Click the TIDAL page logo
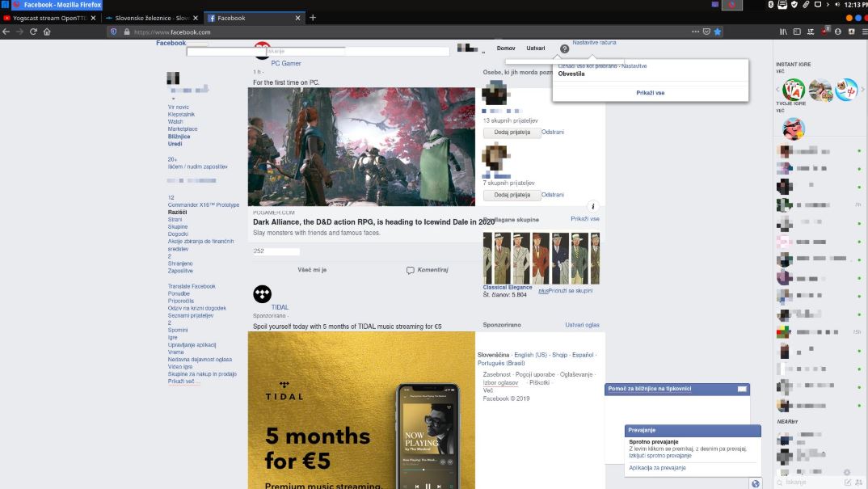 (263, 294)
